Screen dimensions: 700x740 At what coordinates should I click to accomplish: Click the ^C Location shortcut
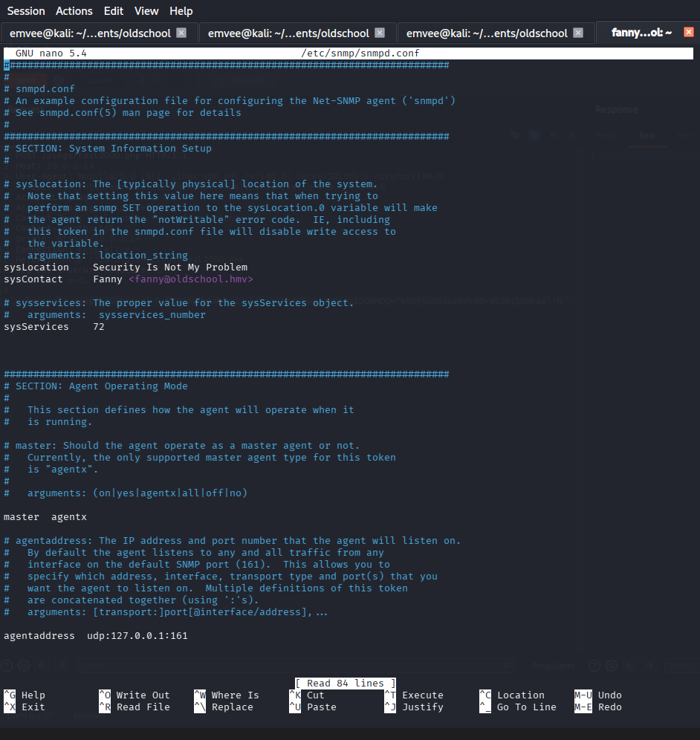coord(512,695)
